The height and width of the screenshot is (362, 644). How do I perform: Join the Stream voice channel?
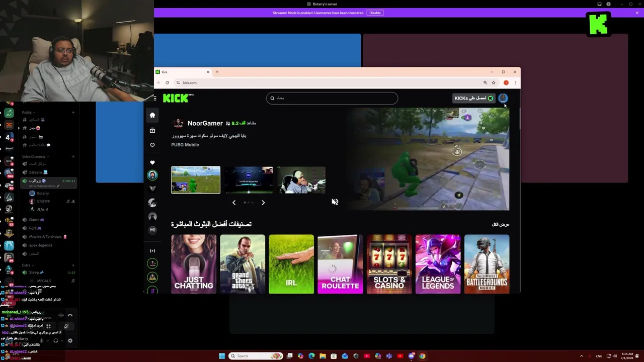click(48, 172)
